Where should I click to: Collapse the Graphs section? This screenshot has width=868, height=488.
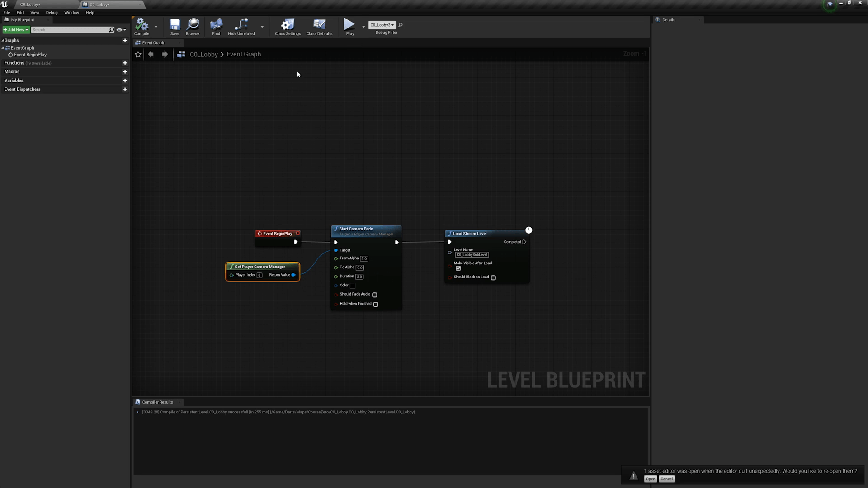click(4, 40)
